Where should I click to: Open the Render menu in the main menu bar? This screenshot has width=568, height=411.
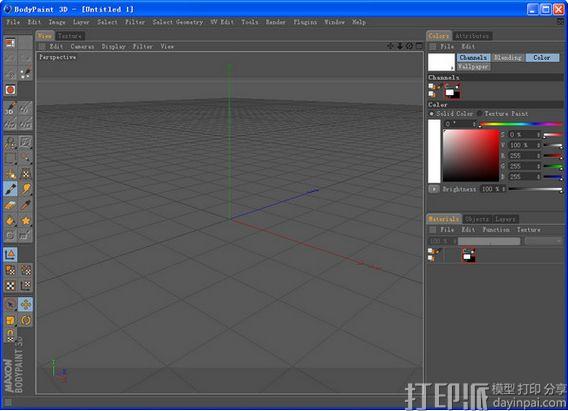tap(275, 22)
